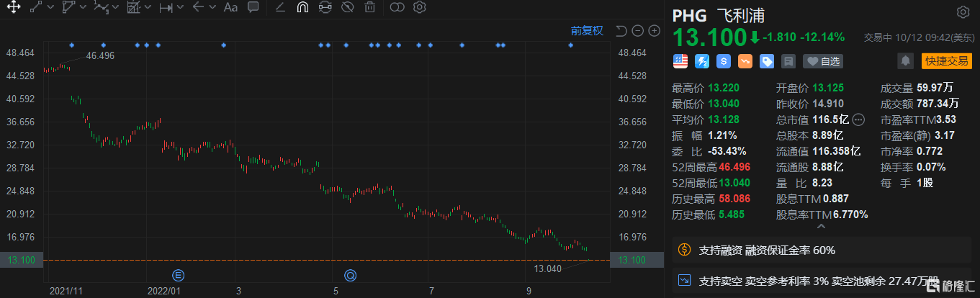Select the Gann grid analysis tool
The width and height of the screenshot is (980, 298).
(x=133, y=7)
